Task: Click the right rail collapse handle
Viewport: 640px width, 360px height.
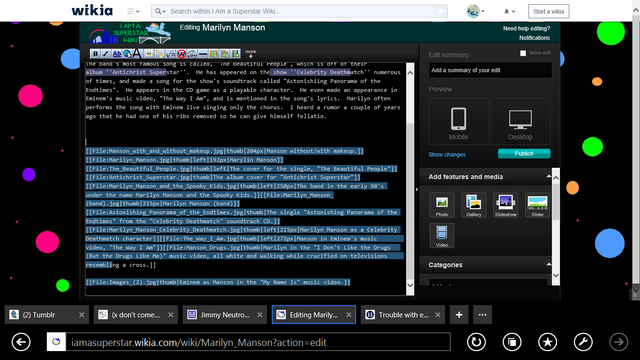Action: coord(417,189)
